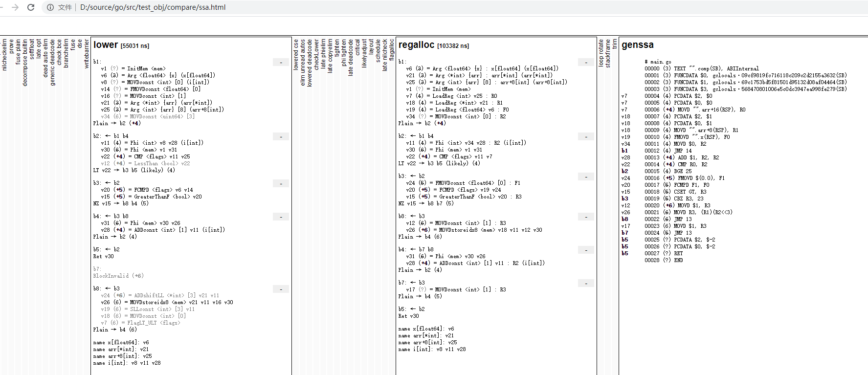This screenshot has width=868, height=375.
Task: Show the loop rotate pass column
Action: [601, 53]
